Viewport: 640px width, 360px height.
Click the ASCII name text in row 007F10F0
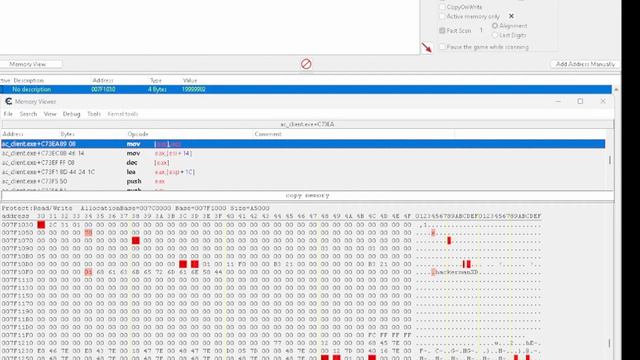[x=456, y=272]
